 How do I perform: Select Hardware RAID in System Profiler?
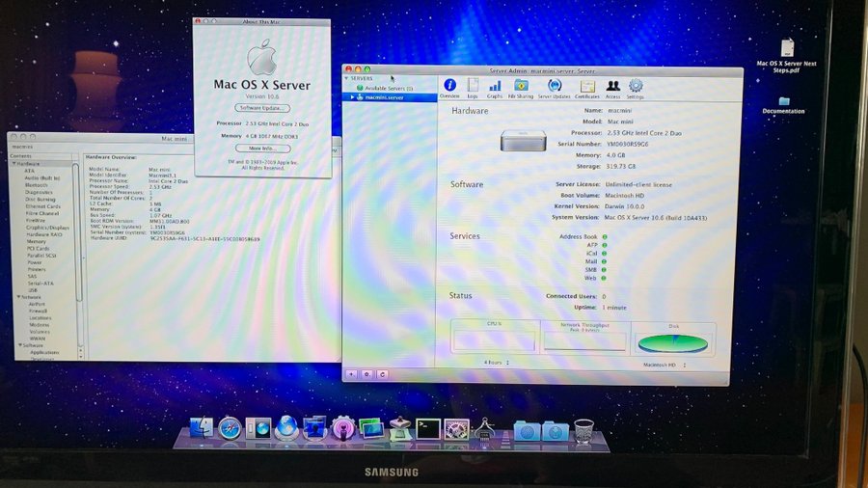tap(44, 234)
